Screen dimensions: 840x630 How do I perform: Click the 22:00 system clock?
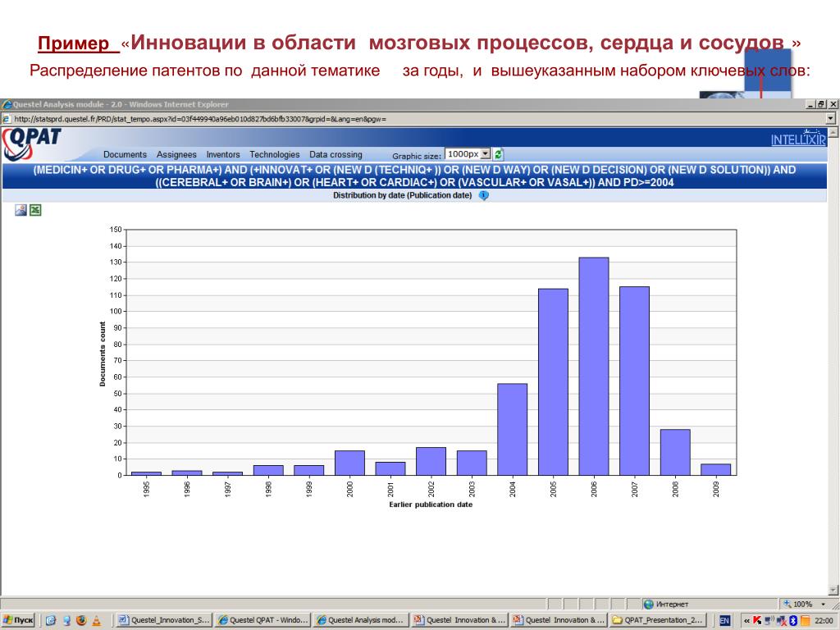(824, 620)
